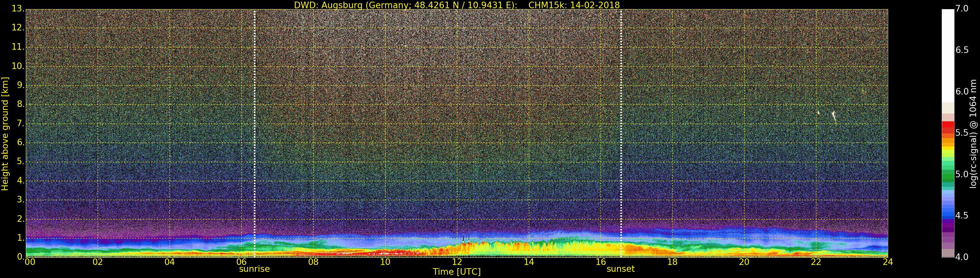Click the height axis tick label "13."

point(18,9)
